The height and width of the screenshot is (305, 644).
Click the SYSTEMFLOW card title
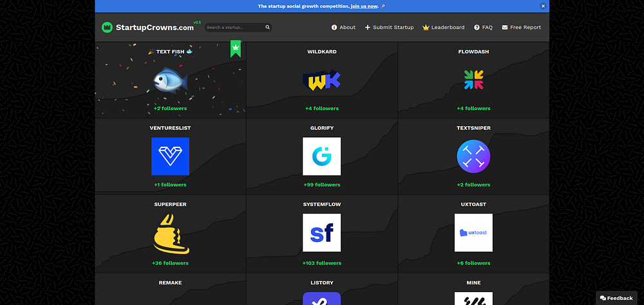322,205
